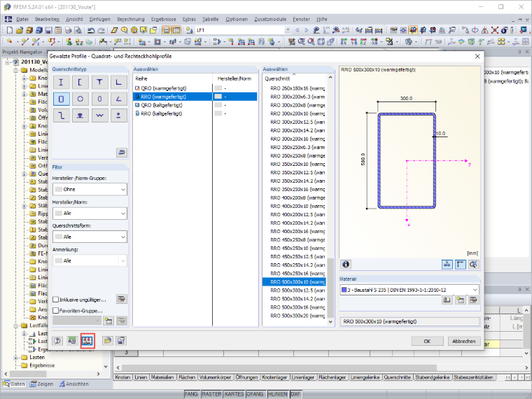Open Berechnung menu
Image resolution: width=532 pixels, height=399 pixels.
131,20
